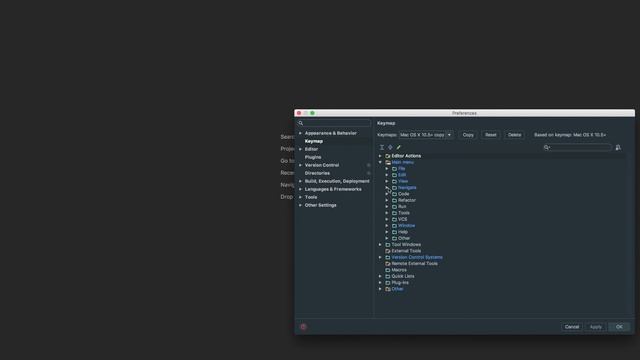This screenshot has height=360, width=640.
Task: Click the Delete keymap button
Action: click(514, 135)
